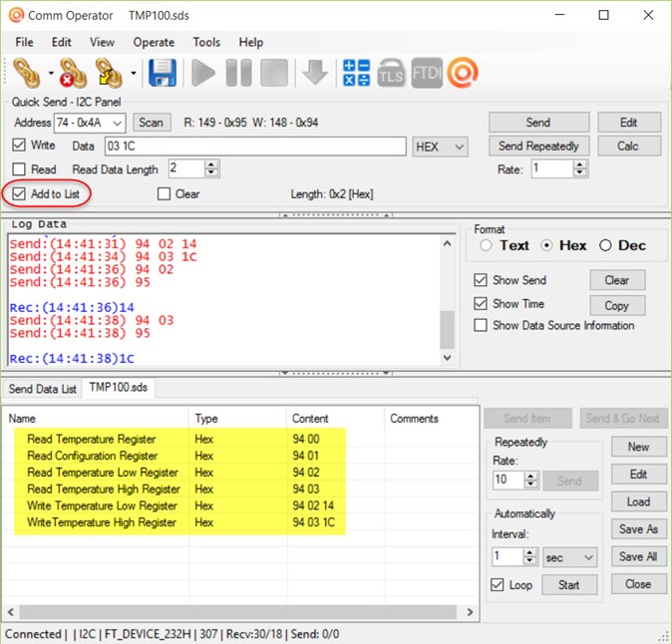
Task: Click the floppy disk save icon
Action: pos(163,73)
